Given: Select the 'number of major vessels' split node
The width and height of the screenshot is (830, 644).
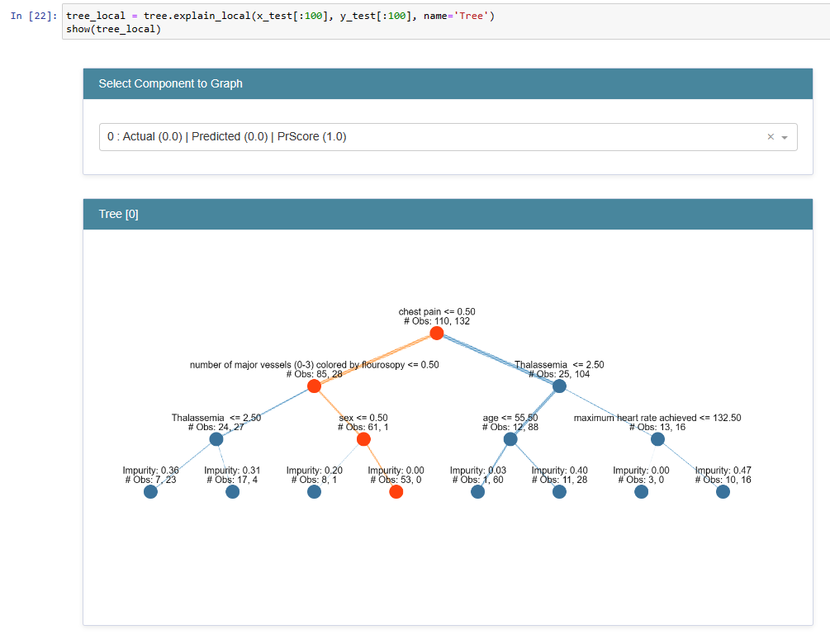Looking at the screenshot, I should 314,386.
